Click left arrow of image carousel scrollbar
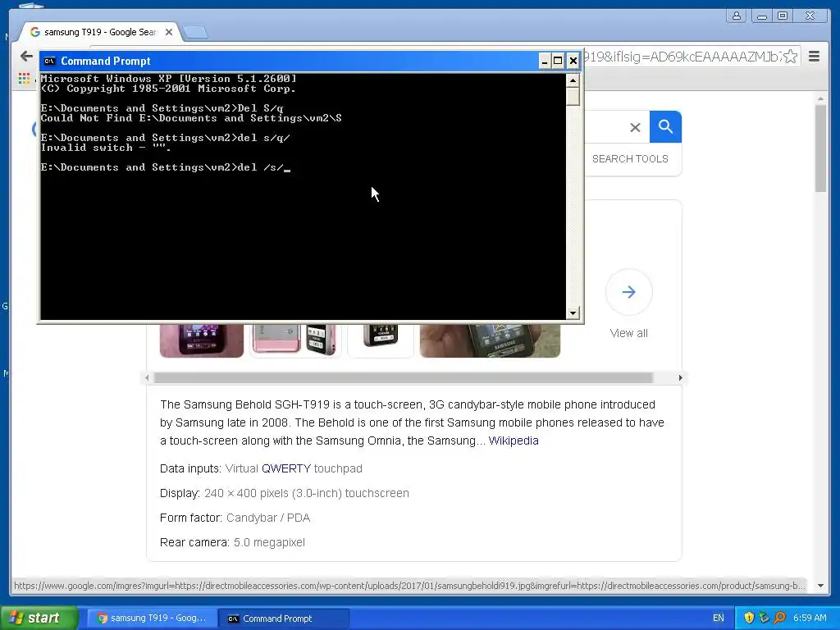The height and width of the screenshot is (630, 840). pos(147,377)
